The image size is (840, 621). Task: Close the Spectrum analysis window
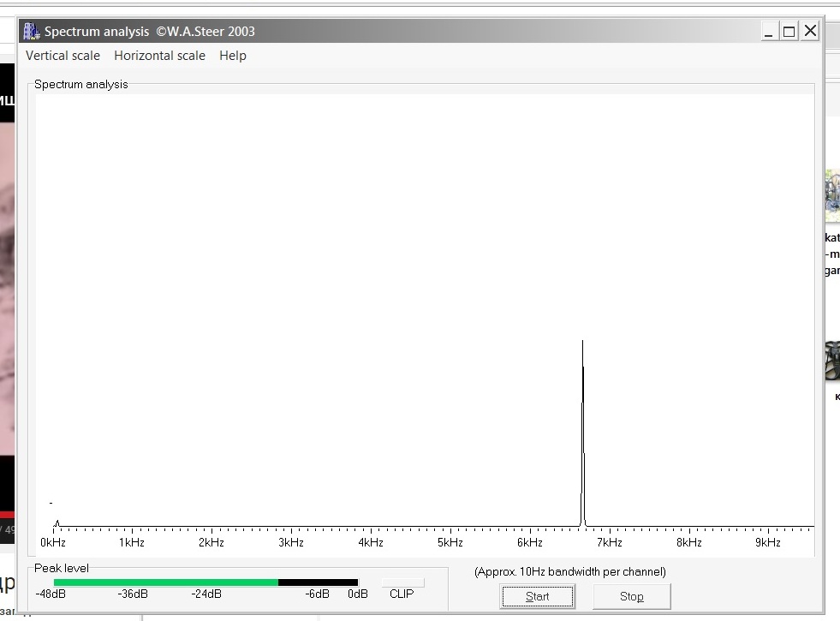coord(811,31)
